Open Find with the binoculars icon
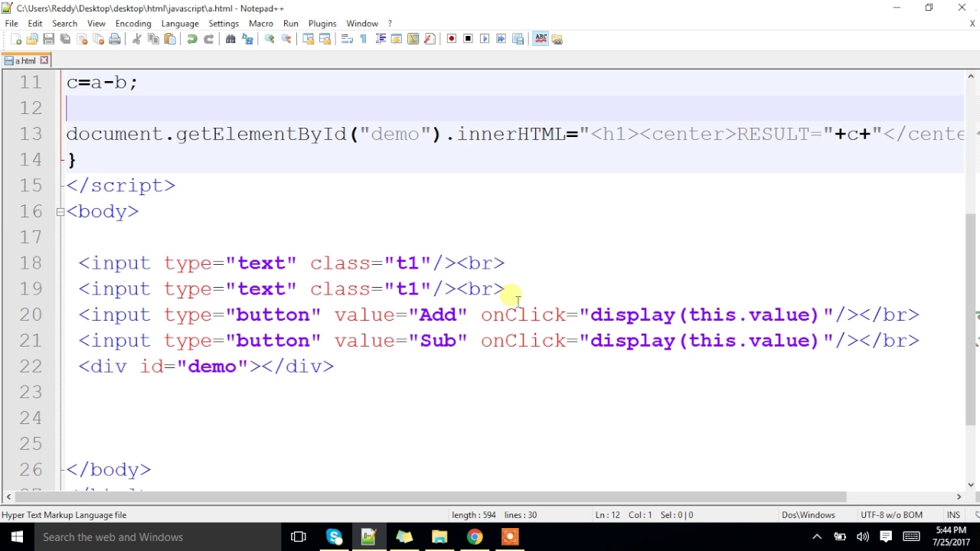The image size is (980, 551). pyautogui.click(x=230, y=39)
